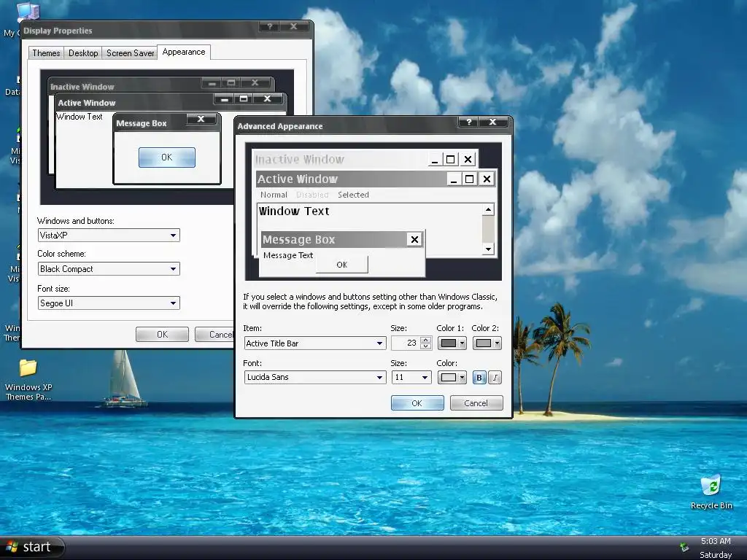The height and width of the screenshot is (560, 747).
Task: Click the blue OK button in Display Properties preview
Action: tap(167, 157)
